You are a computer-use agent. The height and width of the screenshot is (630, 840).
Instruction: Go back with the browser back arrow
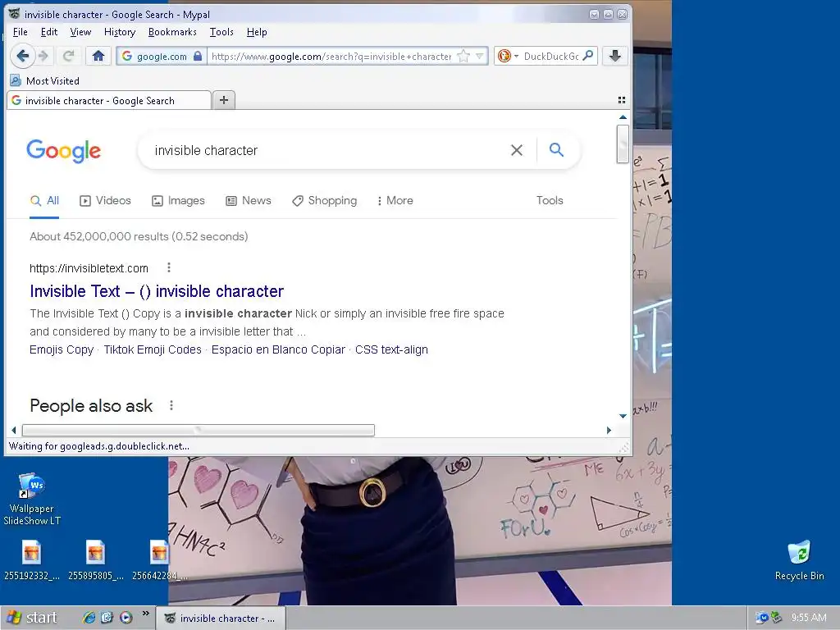[22, 56]
